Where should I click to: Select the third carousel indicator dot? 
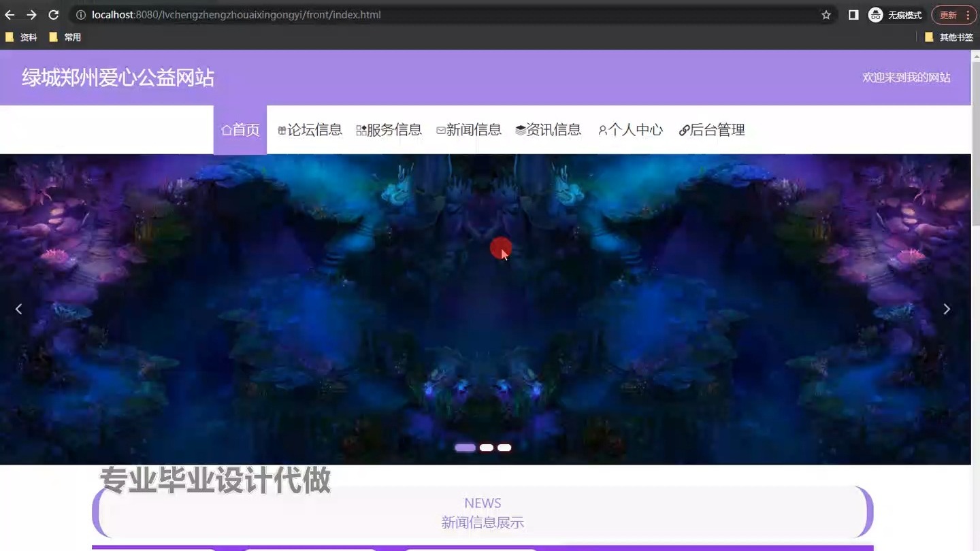[504, 448]
